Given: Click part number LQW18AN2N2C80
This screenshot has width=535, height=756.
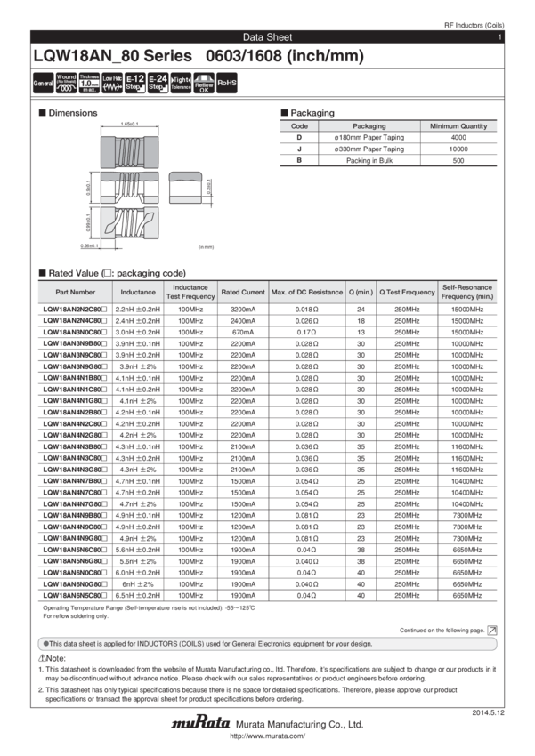Looking at the screenshot, I should pos(76,309).
